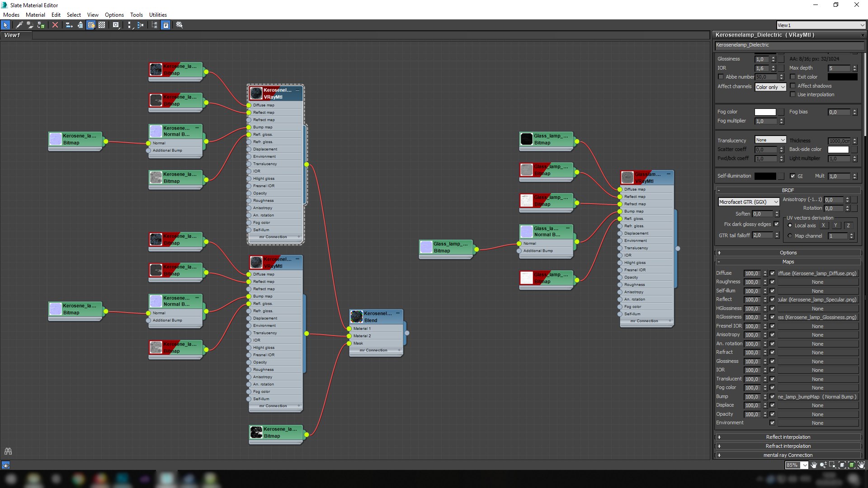The width and height of the screenshot is (868, 488).
Task: Activate the Select tool arrow
Action: pos(5,25)
